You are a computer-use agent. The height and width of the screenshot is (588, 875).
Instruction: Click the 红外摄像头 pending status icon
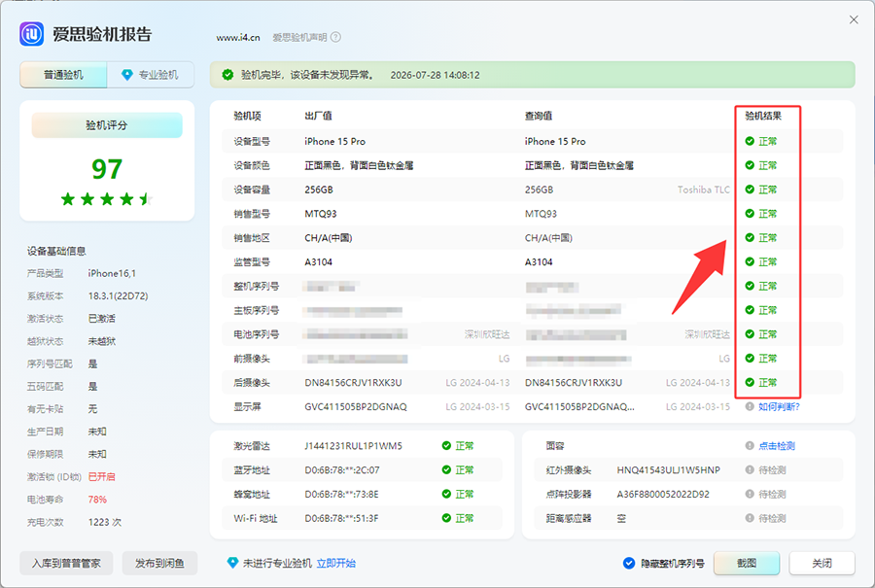click(x=750, y=469)
